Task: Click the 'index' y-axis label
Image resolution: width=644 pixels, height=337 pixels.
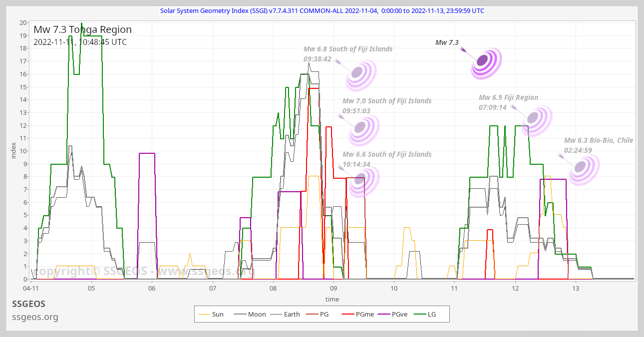Action: pos(13,150)
